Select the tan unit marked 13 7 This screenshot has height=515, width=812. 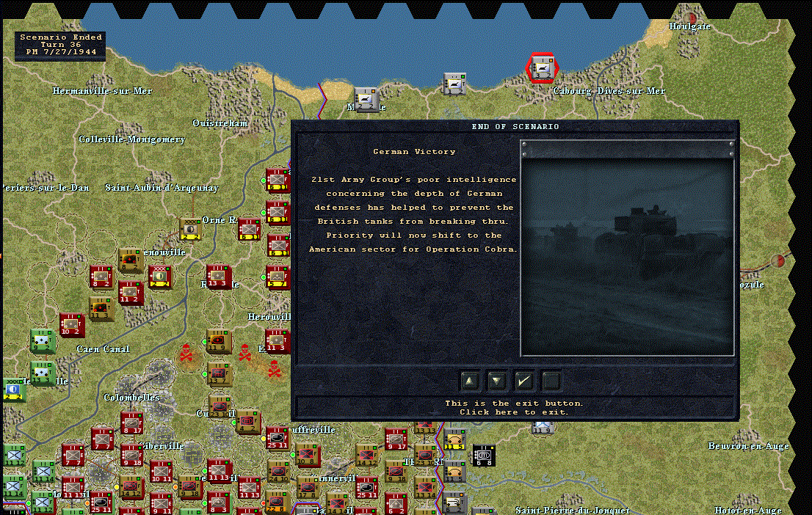pyautogui.click(x=218, y=373)
